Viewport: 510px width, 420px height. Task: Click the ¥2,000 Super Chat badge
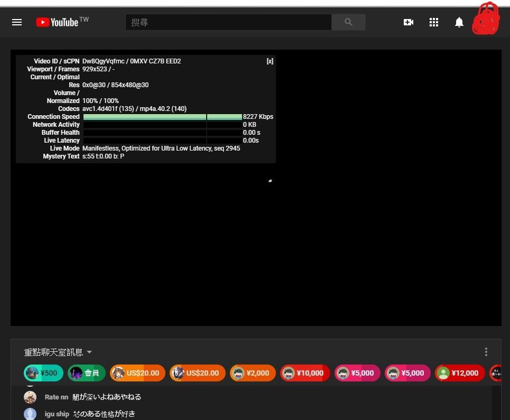(253, 373)
